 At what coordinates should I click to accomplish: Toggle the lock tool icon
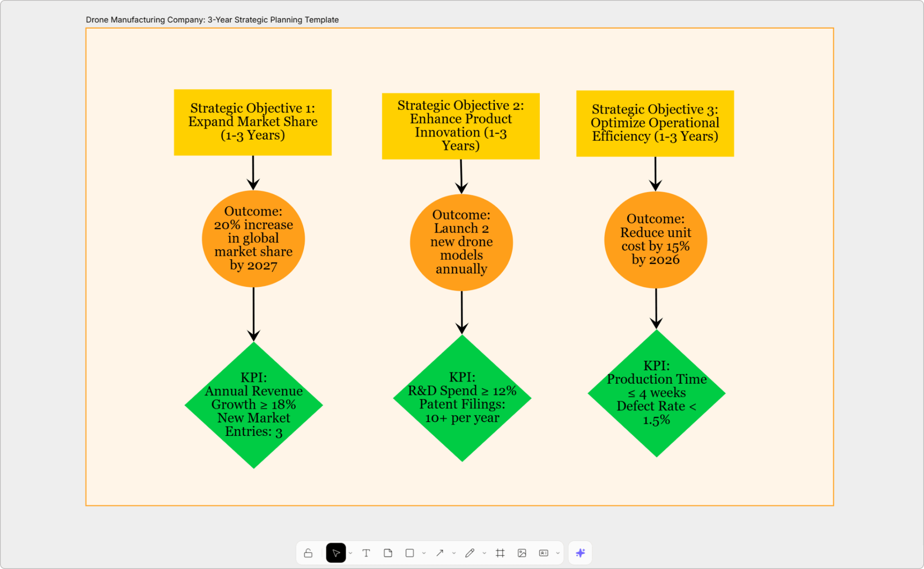(308, 553)
